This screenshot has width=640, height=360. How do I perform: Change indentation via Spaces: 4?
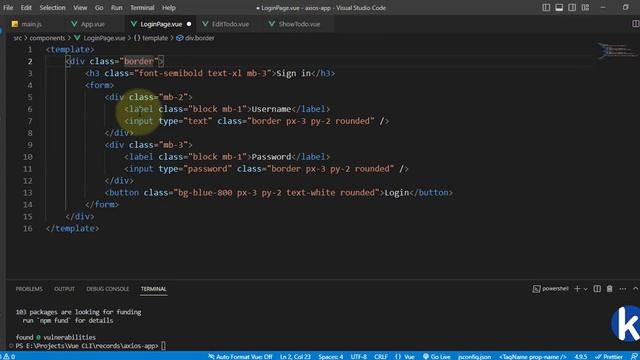[x=331, y=356]
